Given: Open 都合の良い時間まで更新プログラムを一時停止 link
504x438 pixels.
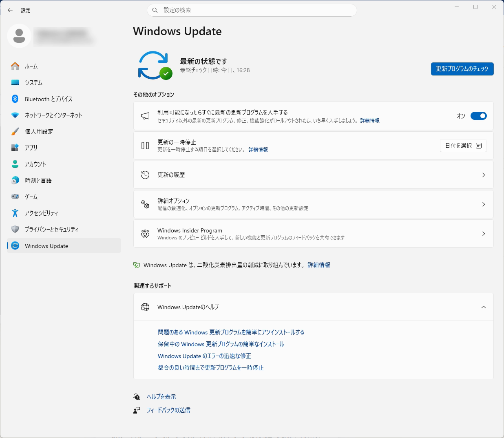Looking at the screenshot, I should click(211, 368).
